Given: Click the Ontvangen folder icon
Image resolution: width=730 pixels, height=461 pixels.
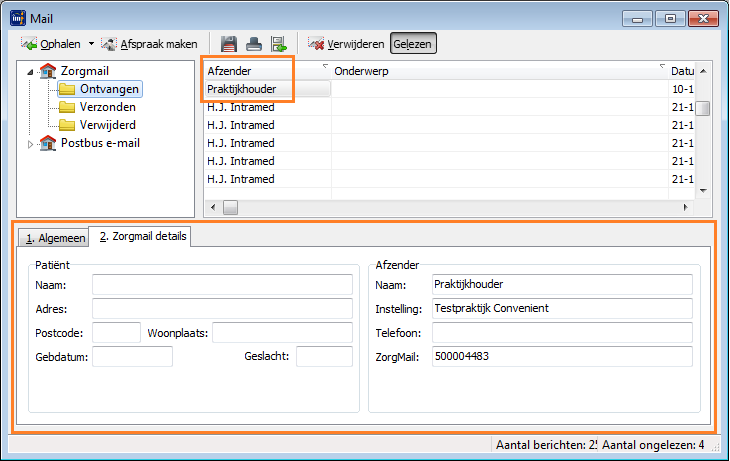Looking at the screenshot, I should pyautogui.click(x=67, y=89).
